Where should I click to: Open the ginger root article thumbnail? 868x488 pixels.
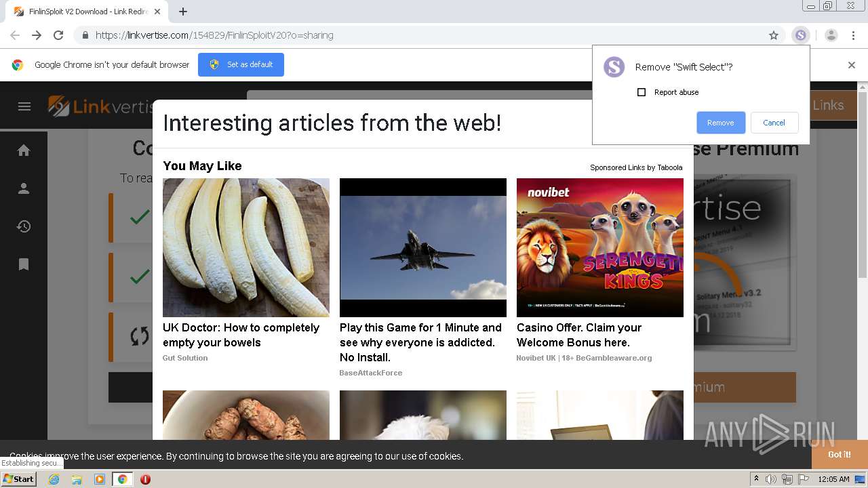pyautogui.click(x=246, y=415)
